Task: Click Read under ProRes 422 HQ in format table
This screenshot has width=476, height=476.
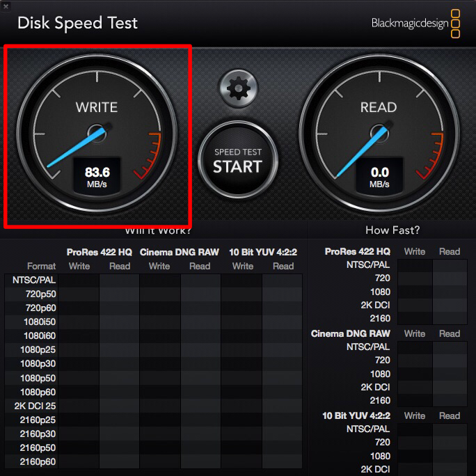Action: 120,267
